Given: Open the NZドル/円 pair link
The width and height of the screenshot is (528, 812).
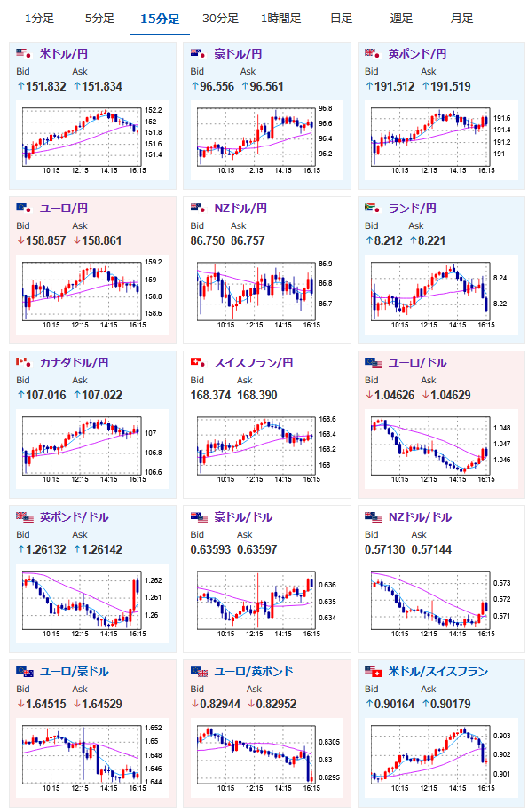Looking at the screenshot, I should pos(240,209).
